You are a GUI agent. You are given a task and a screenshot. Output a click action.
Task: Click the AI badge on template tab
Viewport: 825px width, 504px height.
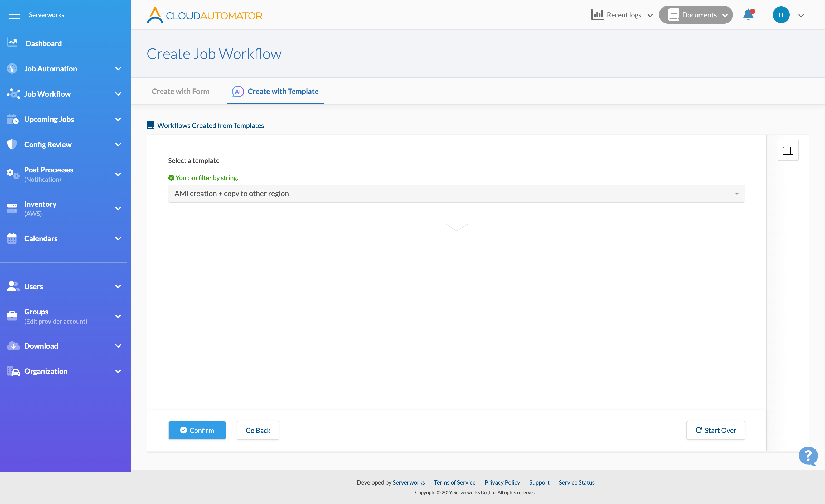click(238, 92)
